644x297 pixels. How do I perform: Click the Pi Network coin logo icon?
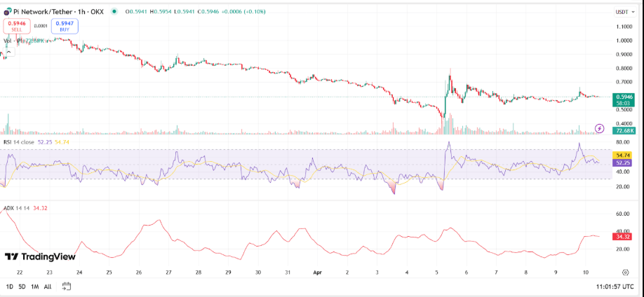(7, 13)
